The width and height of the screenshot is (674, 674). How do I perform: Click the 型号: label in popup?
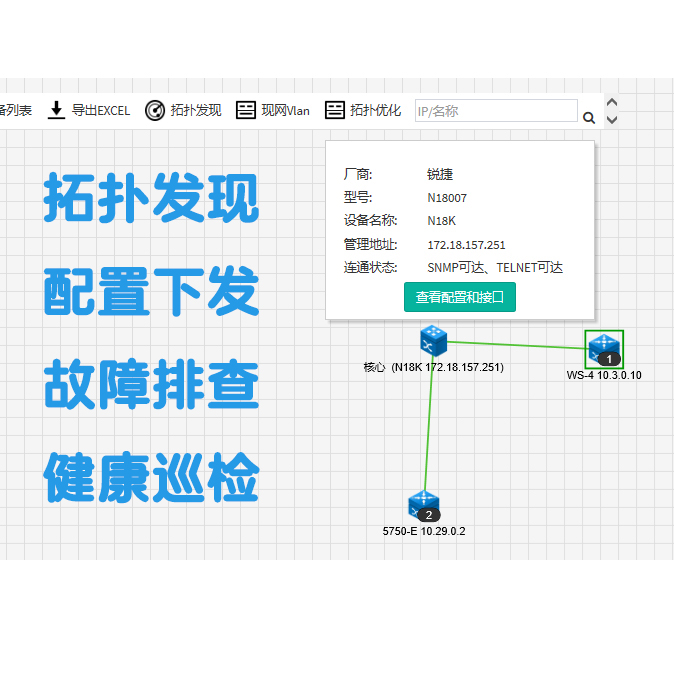[x=358, y=198]
